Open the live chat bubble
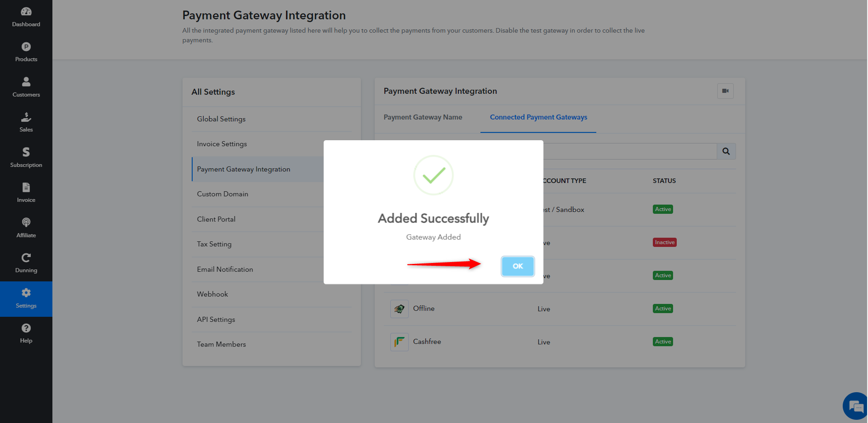The height and width of the screenshot is (423, 868). (856, 406)
